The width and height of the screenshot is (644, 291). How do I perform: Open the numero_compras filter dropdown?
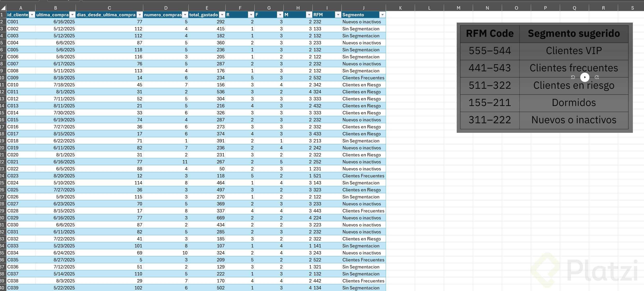click(185, 15)
